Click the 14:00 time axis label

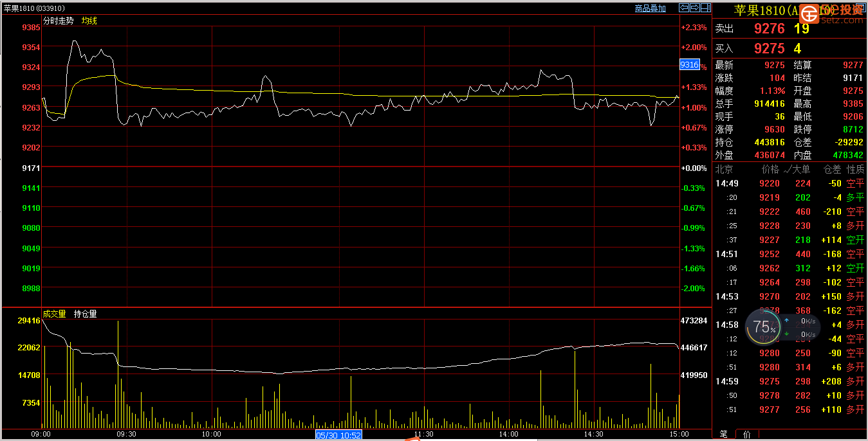tap(508, 434)
